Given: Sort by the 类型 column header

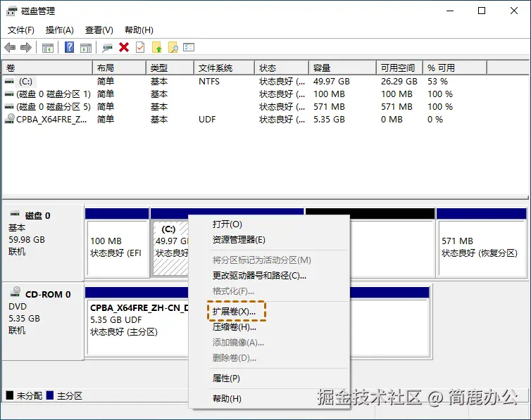Looking at the screenshot, I should [x=170, y=68].
